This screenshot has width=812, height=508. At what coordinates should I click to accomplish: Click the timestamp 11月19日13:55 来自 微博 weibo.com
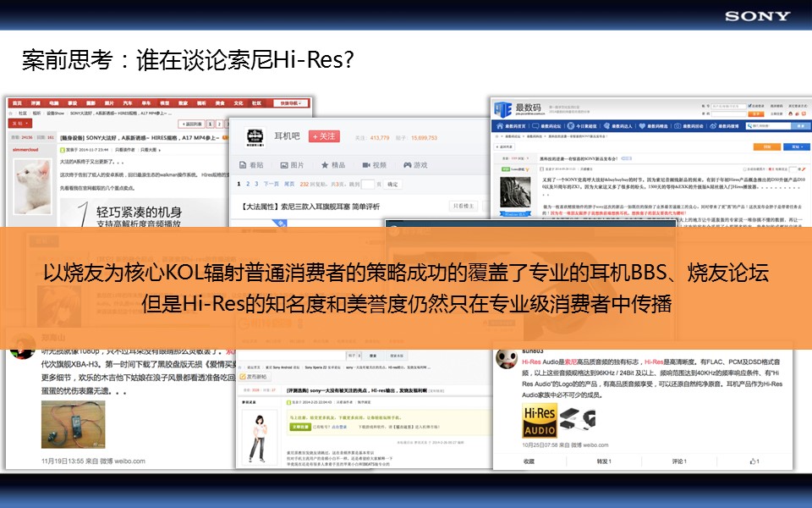[93, 461]
